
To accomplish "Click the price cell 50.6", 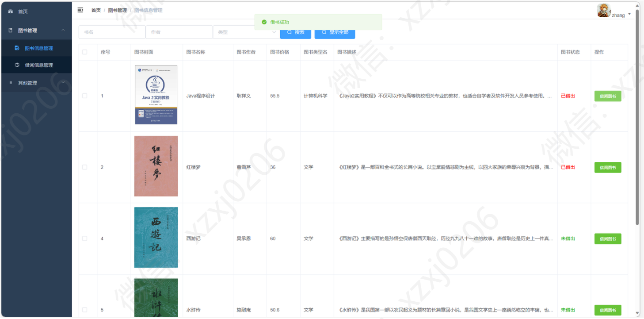I will pyautogui.click(x=275, y=310).
